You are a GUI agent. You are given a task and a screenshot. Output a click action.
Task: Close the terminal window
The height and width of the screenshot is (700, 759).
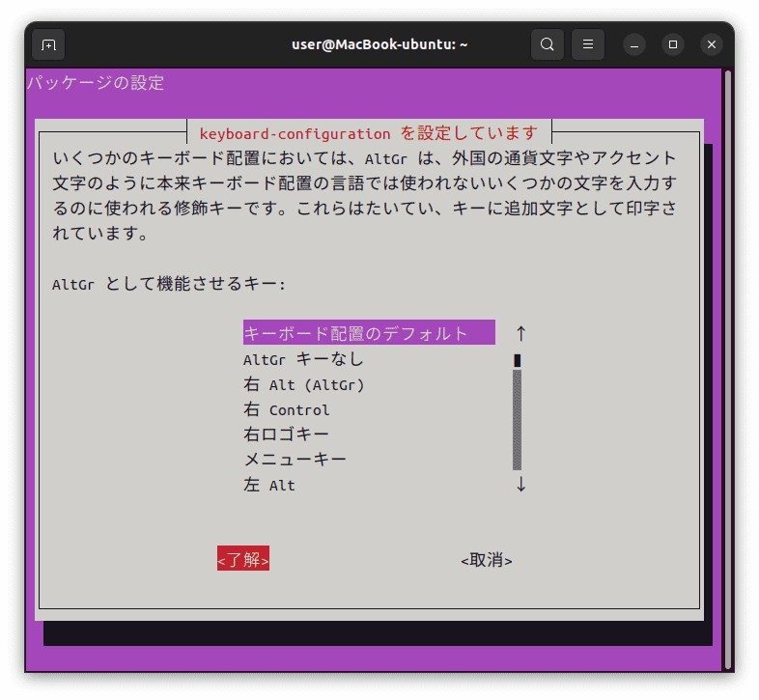(x=711, y=44)
